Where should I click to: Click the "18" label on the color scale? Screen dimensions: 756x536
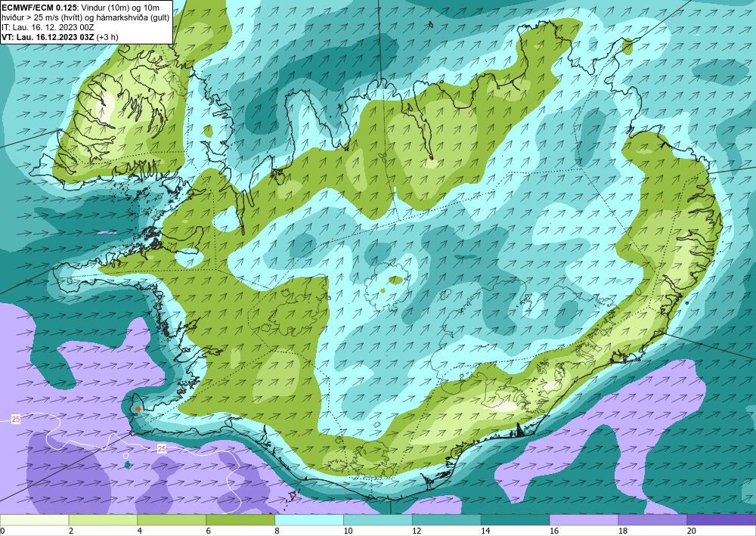pyautogui.click(x=622, y=531)
